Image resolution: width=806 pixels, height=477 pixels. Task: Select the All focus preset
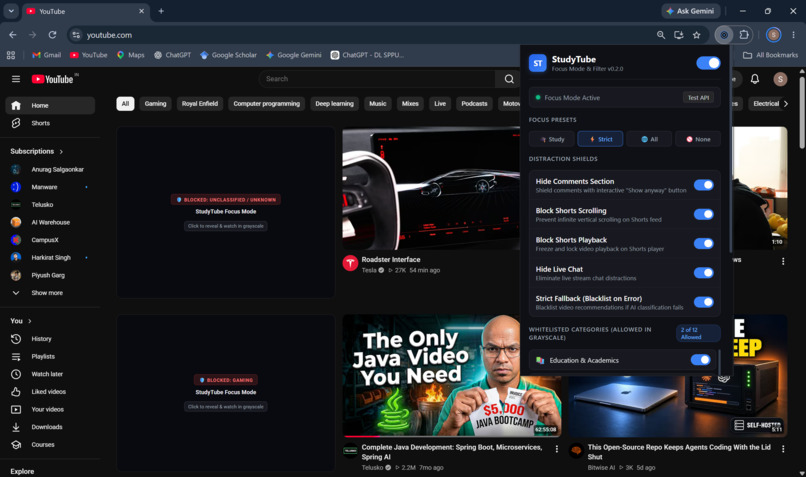(x=649, y=139)
